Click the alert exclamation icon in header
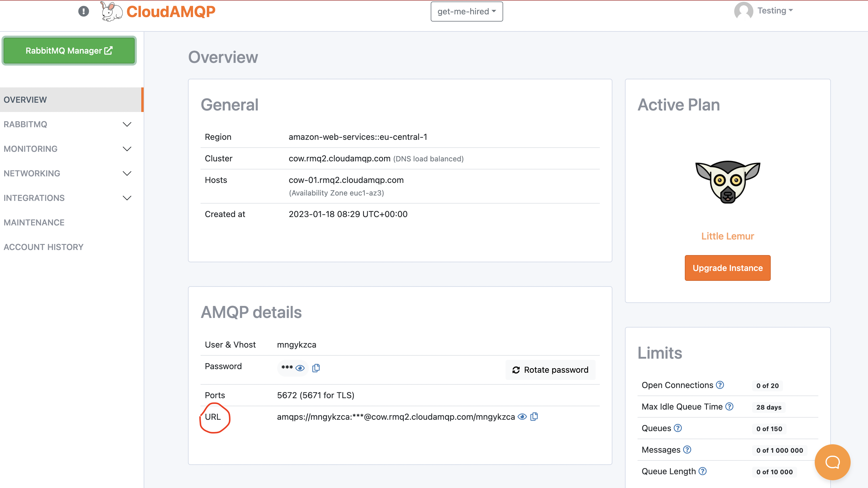Viewport: 868px width, 488px height. (x=84, y=11)
